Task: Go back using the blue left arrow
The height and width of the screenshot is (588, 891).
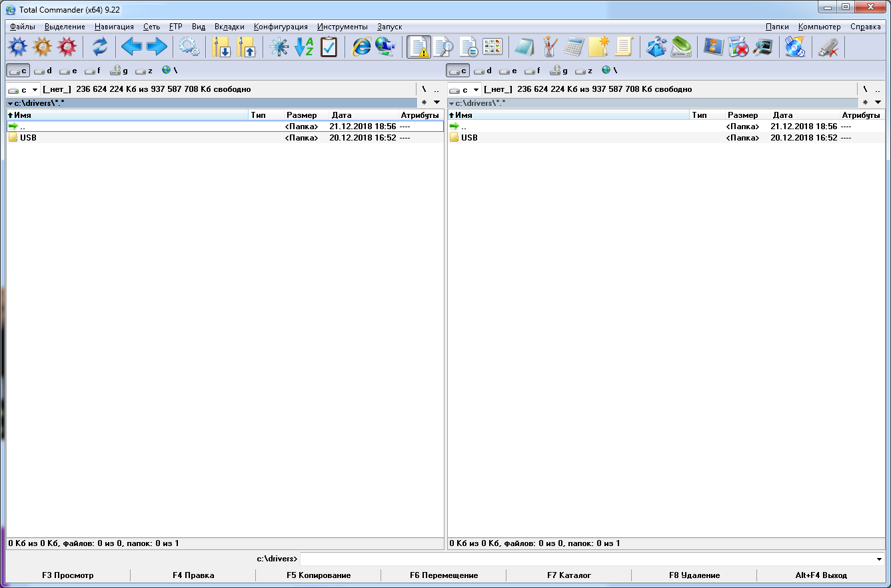Action: [132, 47]
